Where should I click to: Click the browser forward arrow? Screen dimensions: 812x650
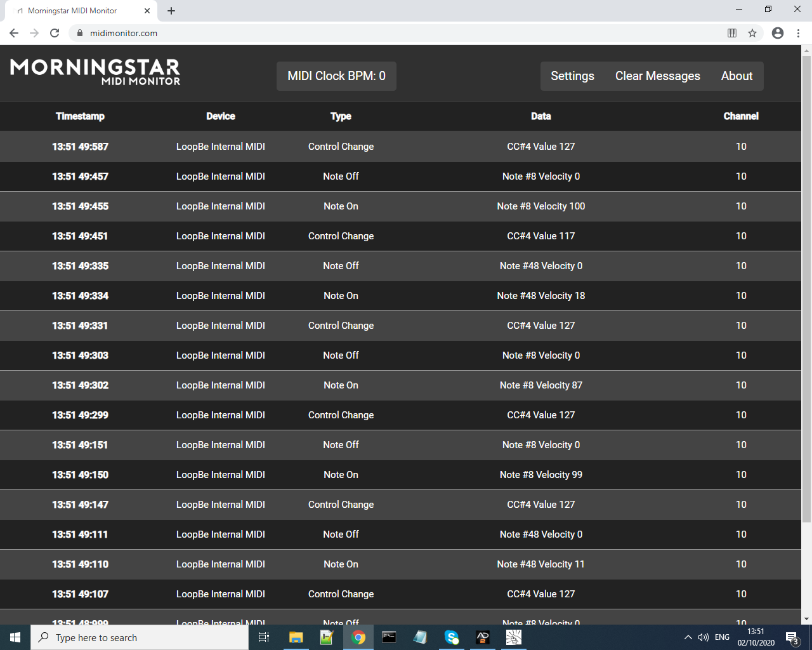tap(34, 33)
